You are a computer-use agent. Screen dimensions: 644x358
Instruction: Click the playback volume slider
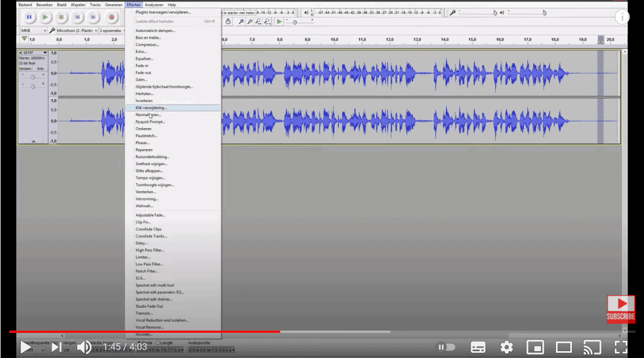[x=527, y=13]
